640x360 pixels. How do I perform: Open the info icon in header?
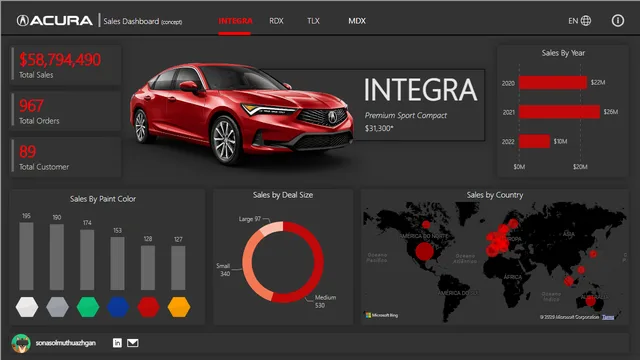618,21
